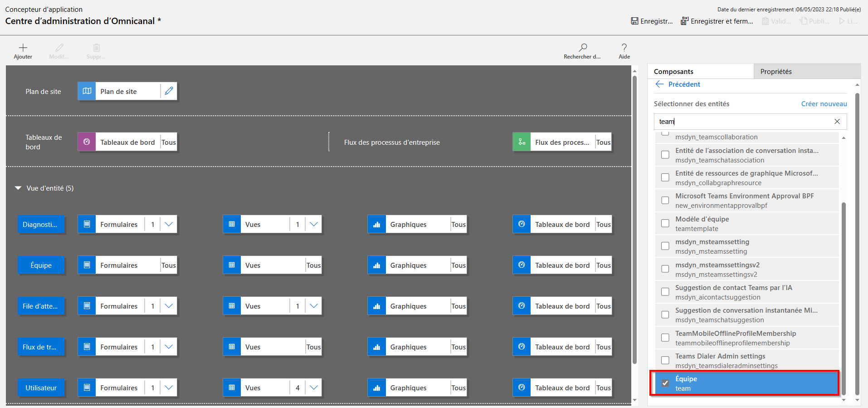This screenshot has width=868, height=408.
Task: Click the Vues tile in Flux de tr... row
Action: [x=272, y=347]
